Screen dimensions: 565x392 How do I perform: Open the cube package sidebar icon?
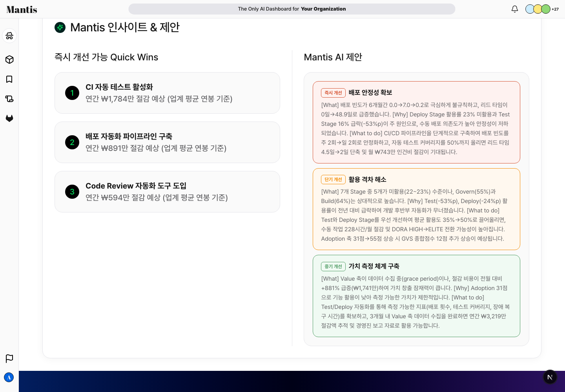click(9, 60)
